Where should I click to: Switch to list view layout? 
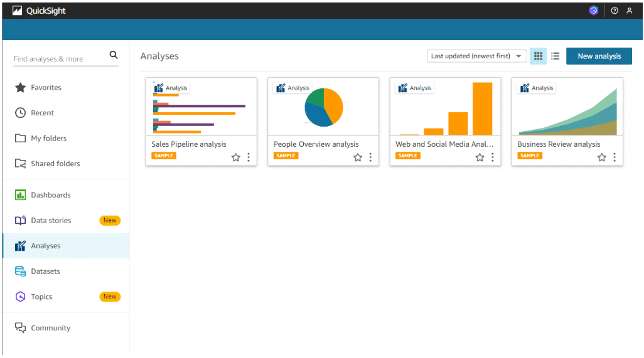pyautogui.click(x=555, y=56)
